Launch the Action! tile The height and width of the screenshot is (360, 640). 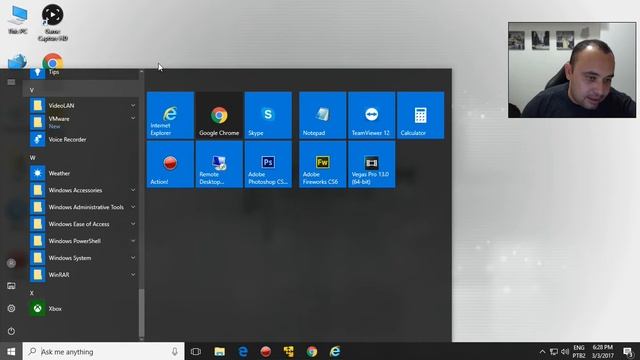[170, 164]
